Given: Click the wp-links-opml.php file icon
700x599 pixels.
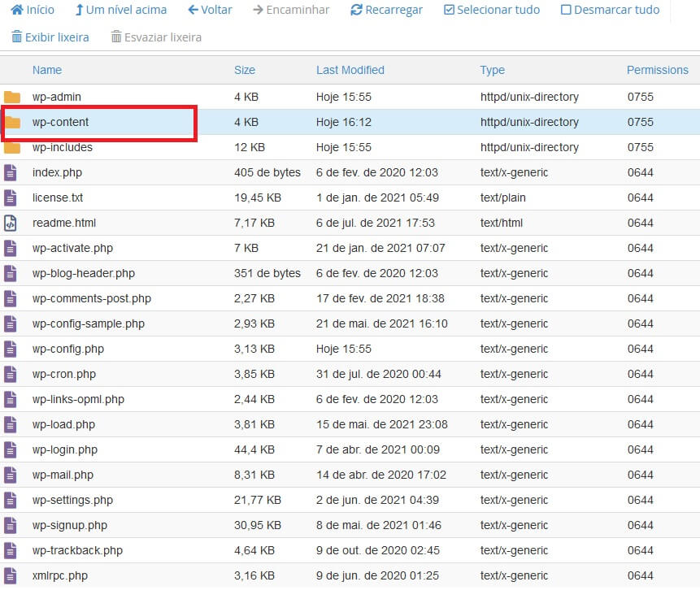Looking at the screenshot, I should 11,400.
